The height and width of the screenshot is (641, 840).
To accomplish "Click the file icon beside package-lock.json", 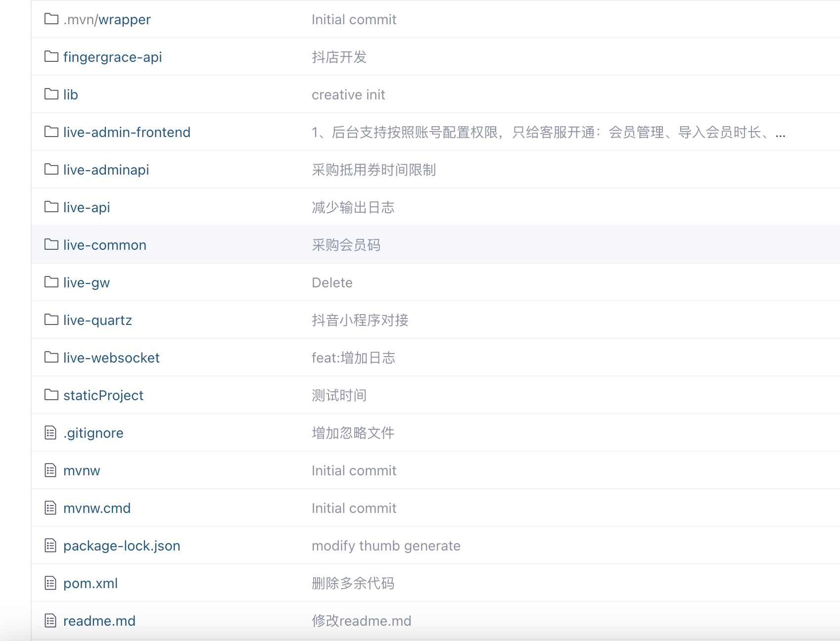I will [x=50, y=546].
